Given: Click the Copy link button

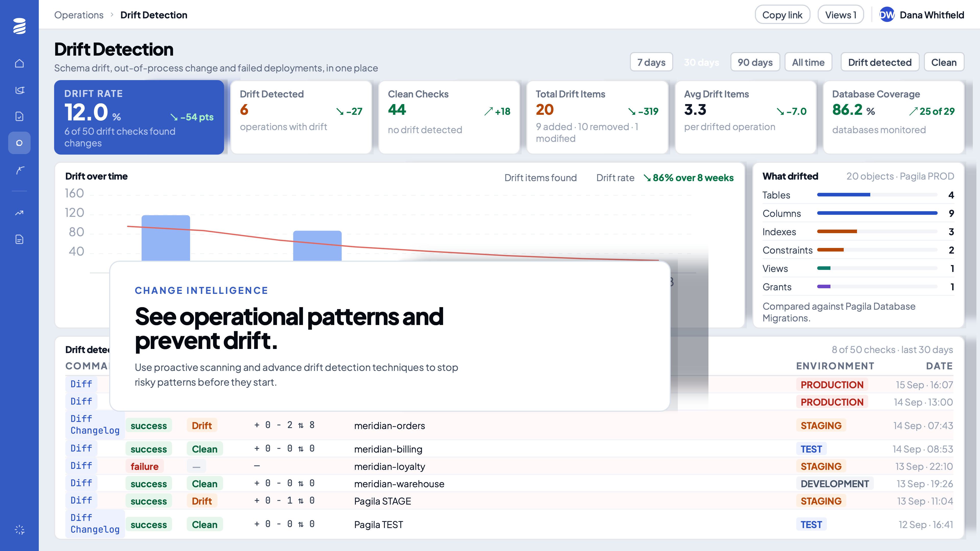Looking at the screenshot, I should tap(782, 15).
